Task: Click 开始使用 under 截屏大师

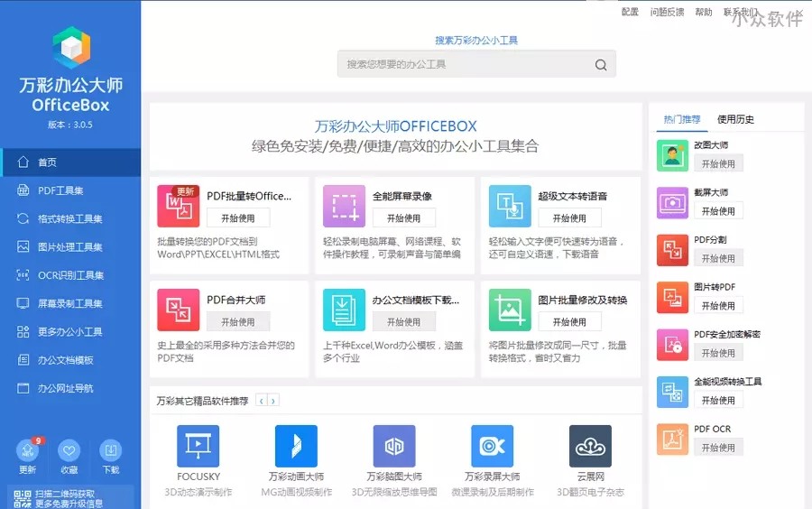Action: 718,211
